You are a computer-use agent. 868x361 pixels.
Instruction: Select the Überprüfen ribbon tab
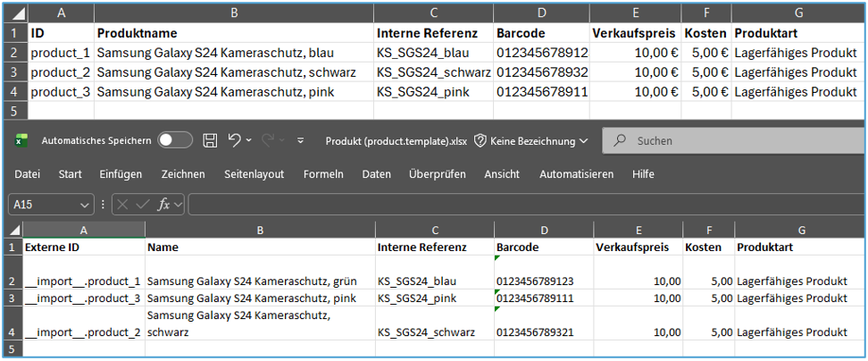click(437, 174)
